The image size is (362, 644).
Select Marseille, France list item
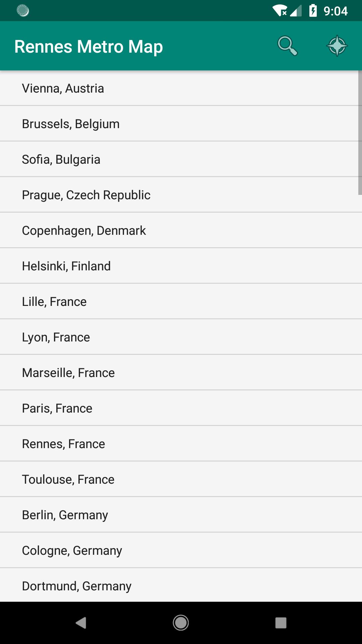click(181, 373)
